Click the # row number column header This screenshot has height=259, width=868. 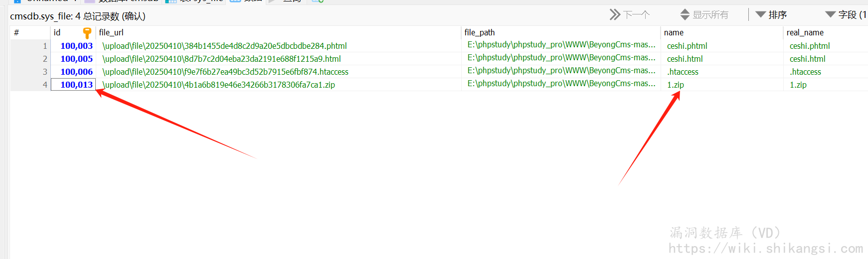pyautogui.click(x=16, y=33)
